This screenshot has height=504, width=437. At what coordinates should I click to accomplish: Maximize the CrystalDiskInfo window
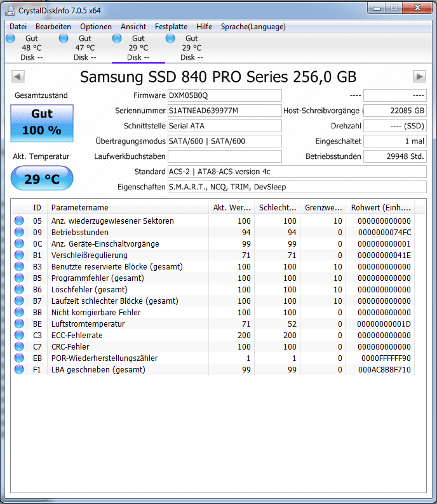[x=394, y=8]
